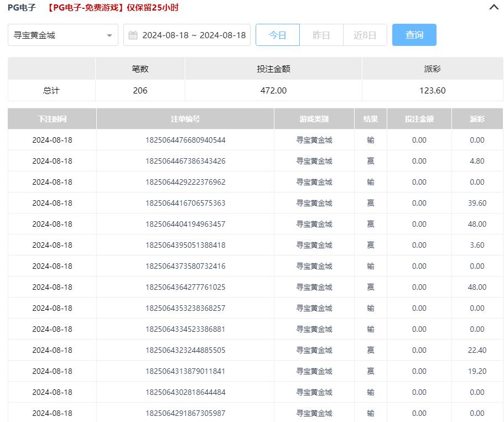Select order number 1825064291867305987
This screenshot has height=422, width=504.
point(185,413)
